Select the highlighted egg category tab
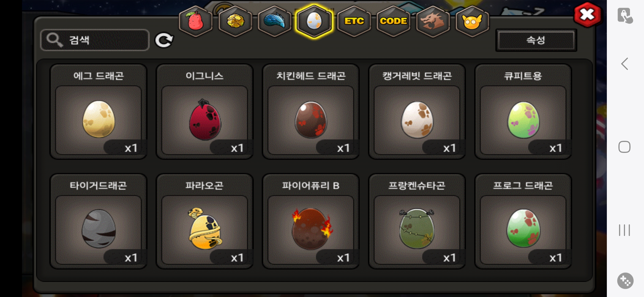Viewport: 644px width, 297px height. 314,21
